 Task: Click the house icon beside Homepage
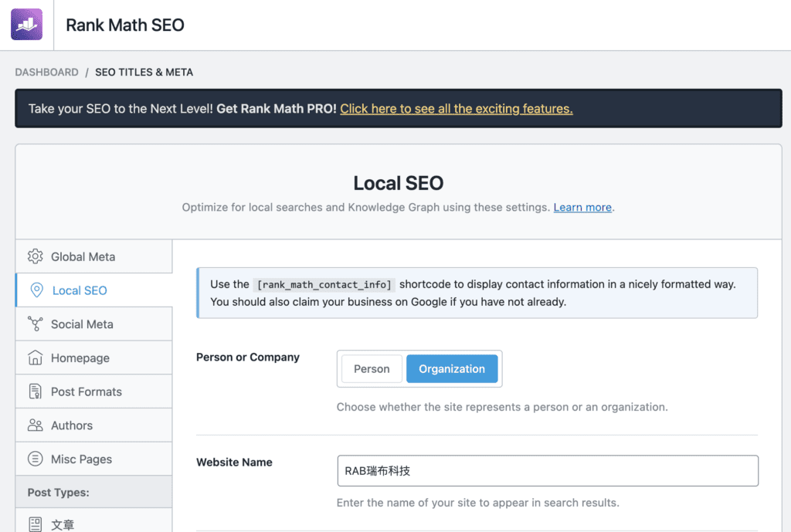[36, 357]
